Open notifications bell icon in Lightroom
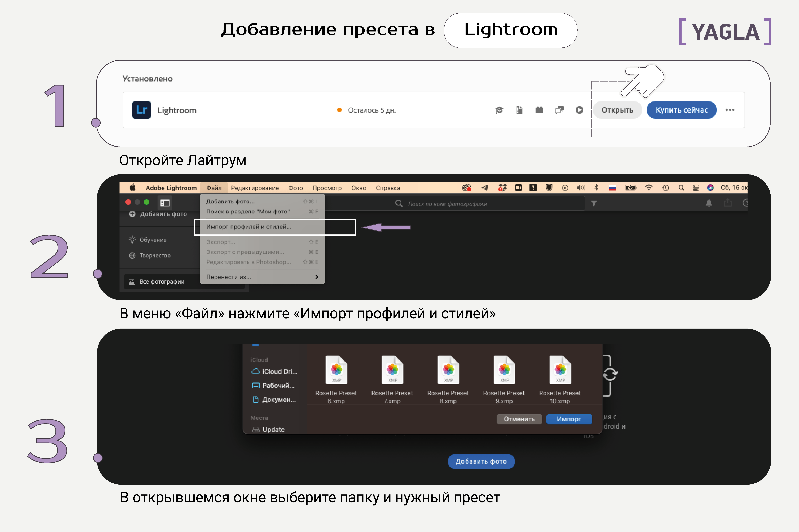799x532 pixels. (709, 203)
